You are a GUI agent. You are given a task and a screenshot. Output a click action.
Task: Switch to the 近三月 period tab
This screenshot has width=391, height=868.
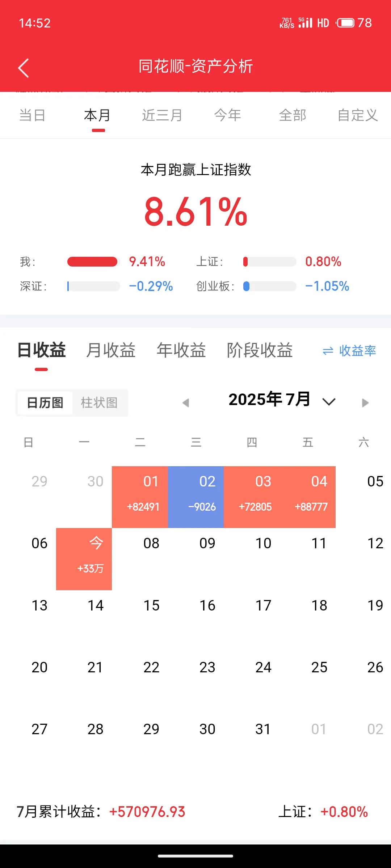[162, 115]
